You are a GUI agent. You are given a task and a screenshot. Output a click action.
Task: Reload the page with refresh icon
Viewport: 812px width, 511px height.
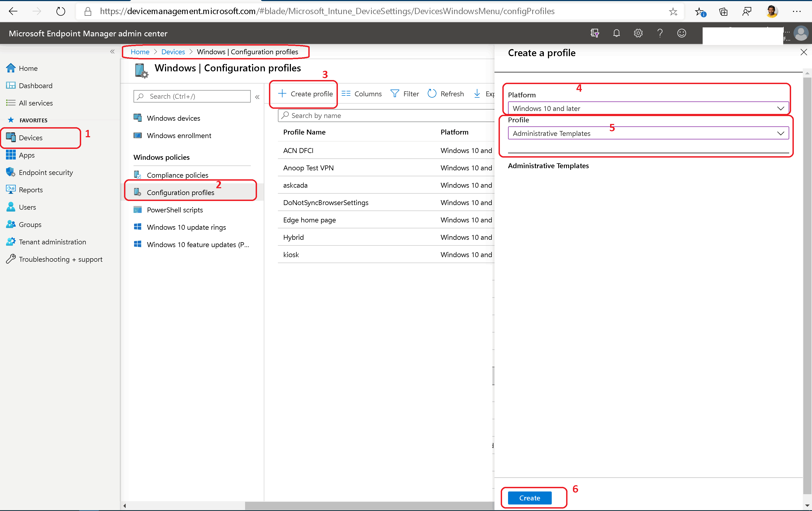60,11
